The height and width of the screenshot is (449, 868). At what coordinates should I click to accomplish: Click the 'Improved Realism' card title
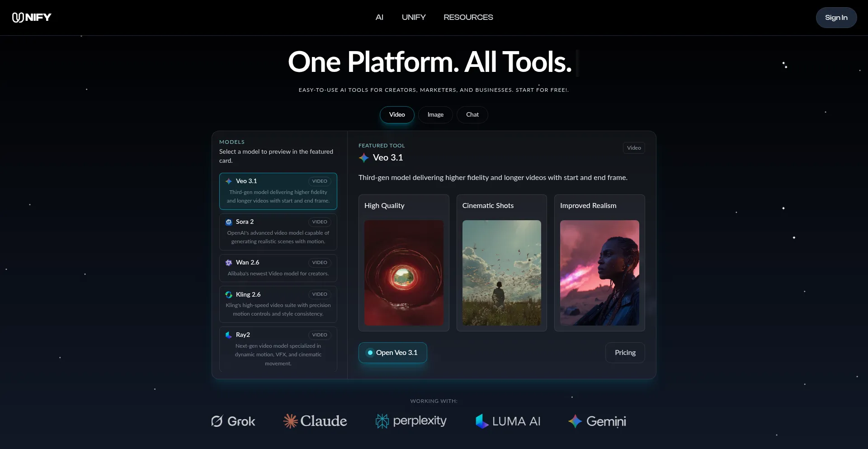588,206
